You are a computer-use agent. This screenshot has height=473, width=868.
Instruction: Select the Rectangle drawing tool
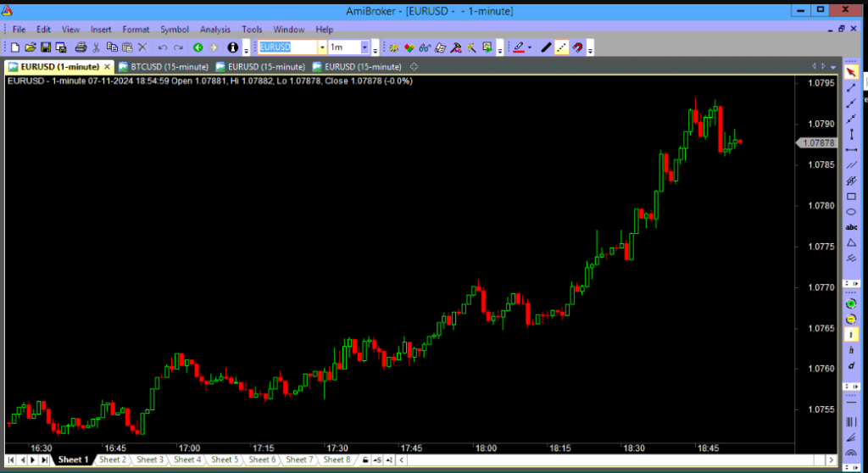851,197
